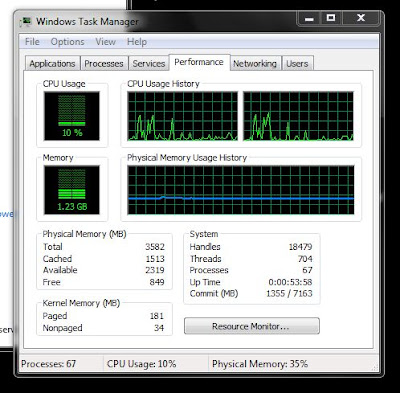Click the Threads value 704
Image resolution: width=400 pixels, height=393 pixels.
click(x=305, y=259)
